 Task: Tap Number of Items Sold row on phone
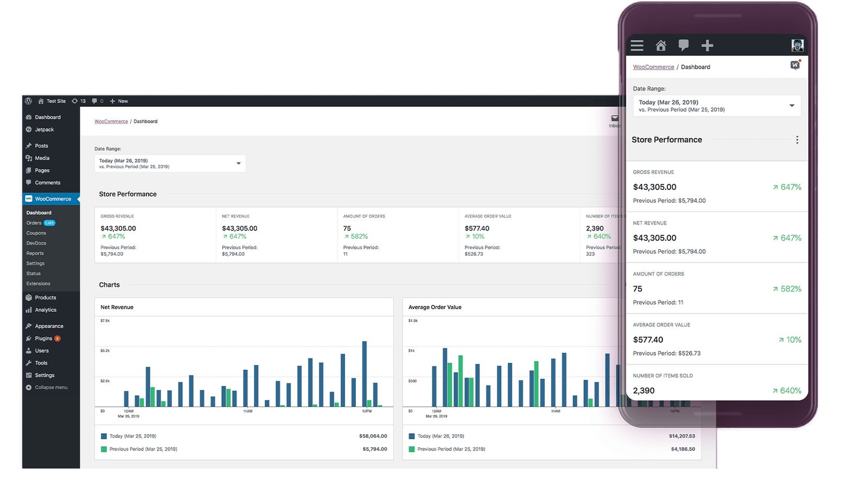tap(717, 383)
